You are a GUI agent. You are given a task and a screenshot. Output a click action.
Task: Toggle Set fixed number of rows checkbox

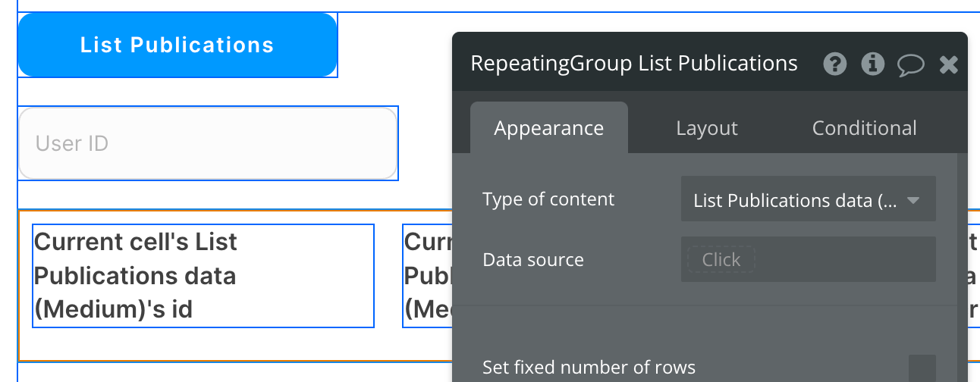tap(922, 368)
